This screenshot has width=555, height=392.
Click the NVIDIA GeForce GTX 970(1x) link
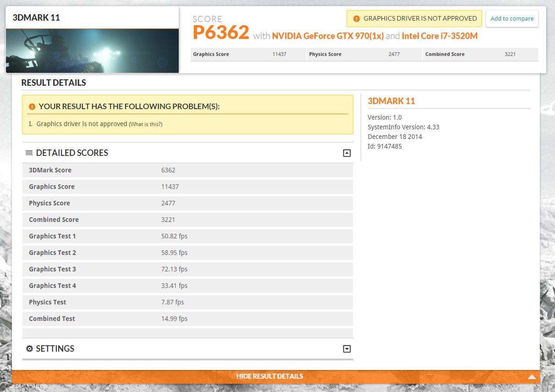tap(328, 36)
